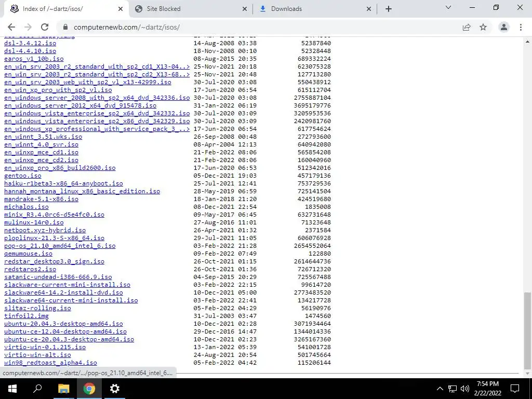Click ploplinux-21.3-S-x86_64.iso
Image resolution: width=532 pixels, height=399 pixels.
coord(54,238)
